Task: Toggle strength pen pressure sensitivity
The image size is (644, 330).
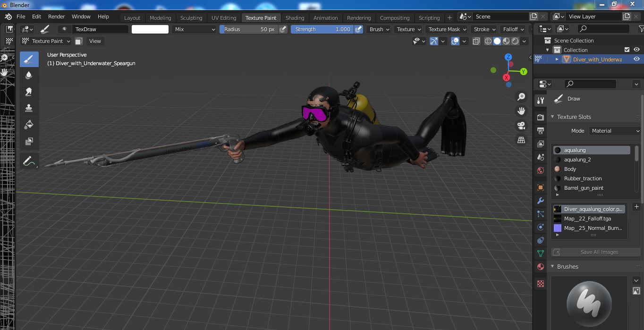Action: point(359,29)
